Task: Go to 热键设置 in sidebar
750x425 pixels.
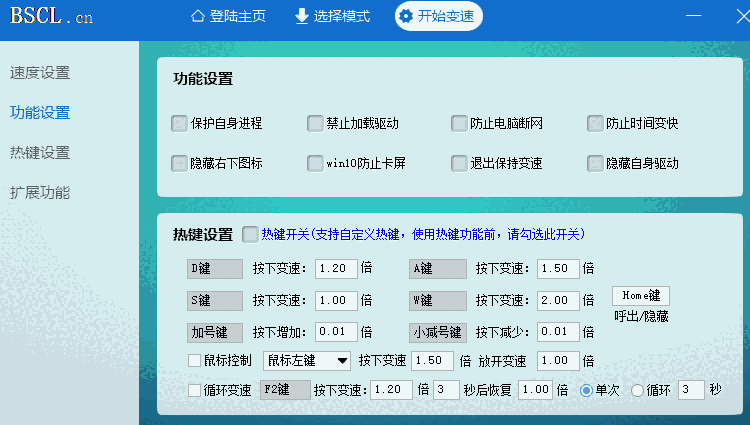Action: tap(40, 153)
